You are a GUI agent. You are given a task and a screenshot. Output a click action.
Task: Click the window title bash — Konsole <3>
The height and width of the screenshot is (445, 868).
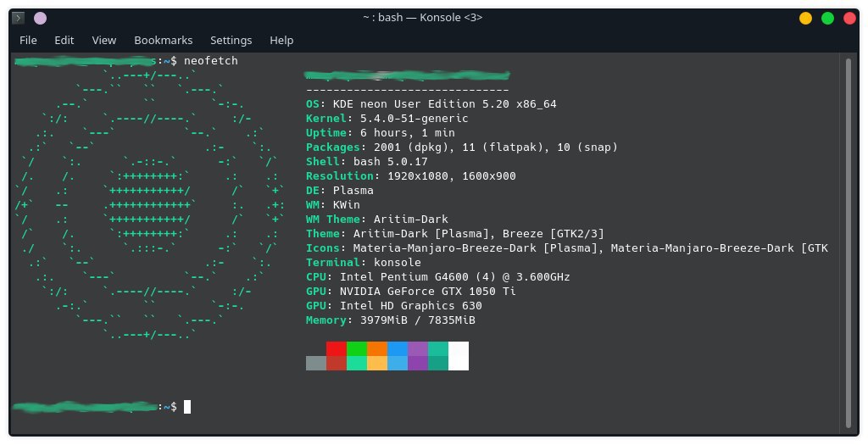[x=422, y=18]
